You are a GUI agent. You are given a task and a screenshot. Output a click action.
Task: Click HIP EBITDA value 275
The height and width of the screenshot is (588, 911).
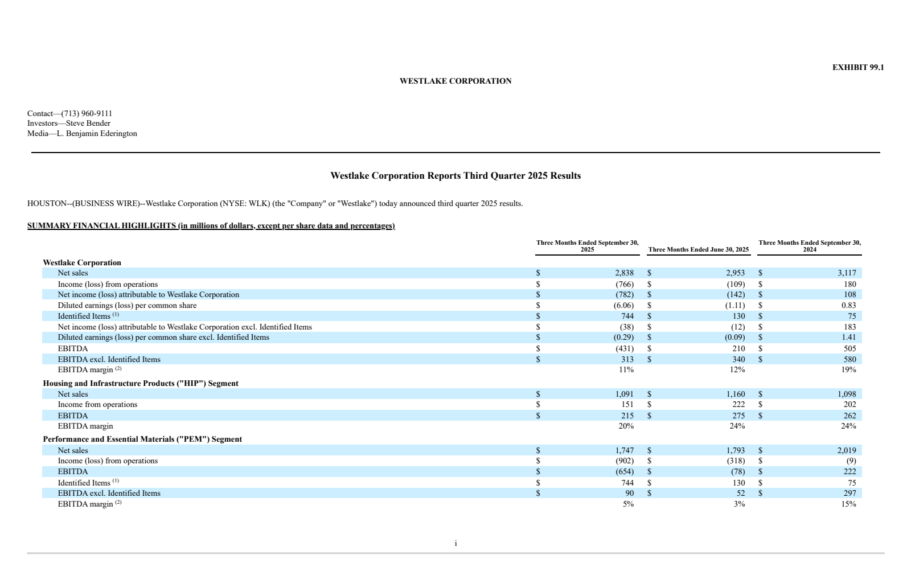point(738,416)
